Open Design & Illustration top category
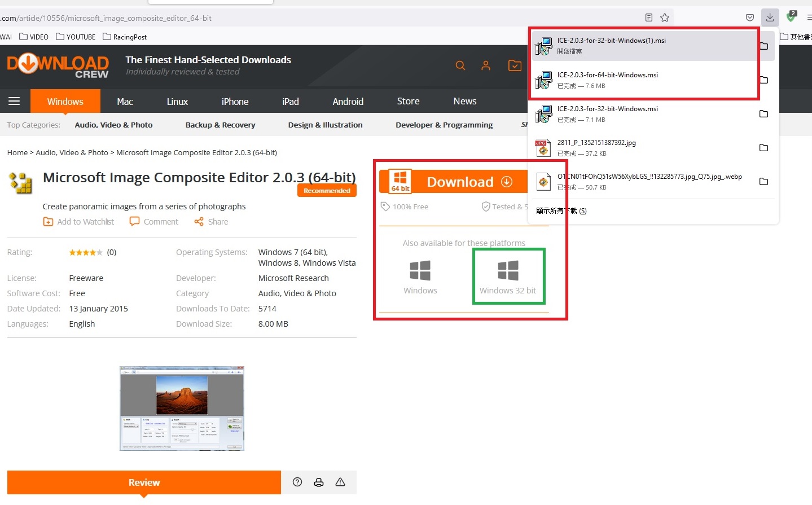 click(x=326, y=125)
